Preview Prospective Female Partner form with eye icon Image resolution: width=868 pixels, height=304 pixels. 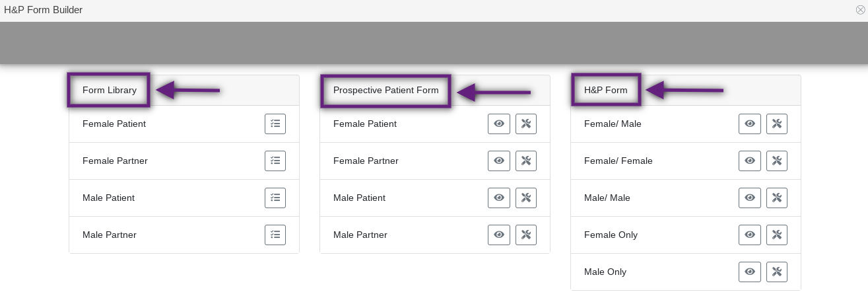tap(499, 161)
